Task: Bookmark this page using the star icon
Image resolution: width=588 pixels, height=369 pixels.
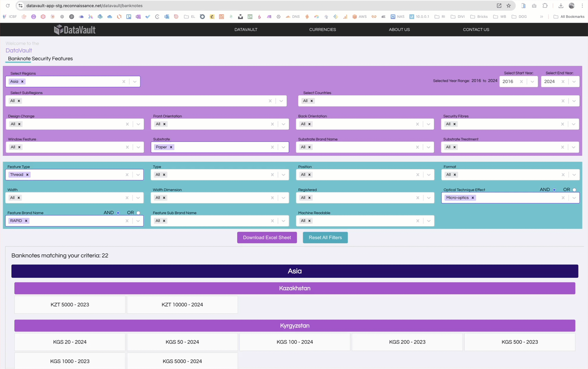Action: pos(509,5)
